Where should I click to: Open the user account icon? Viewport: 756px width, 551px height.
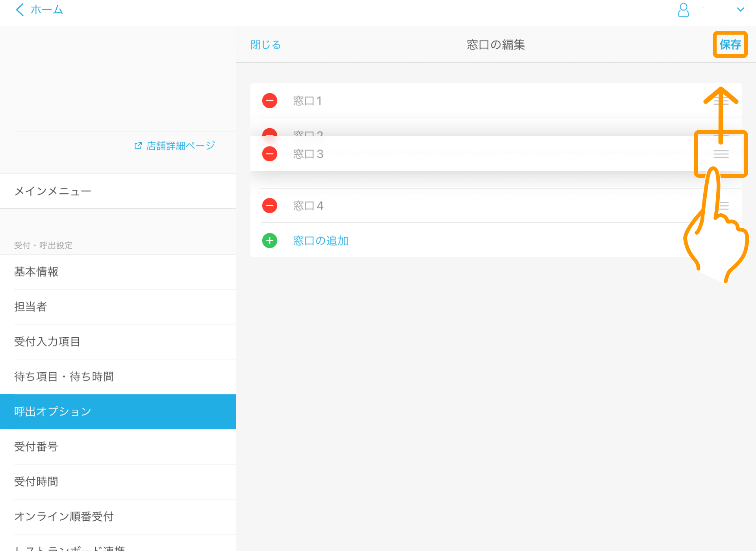click(684, 10)
